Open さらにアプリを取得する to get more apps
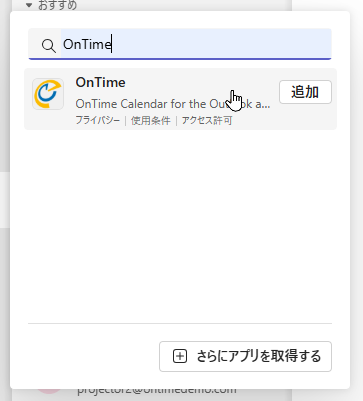This screenshot has width=363, height=401. [x=245, y=356]
